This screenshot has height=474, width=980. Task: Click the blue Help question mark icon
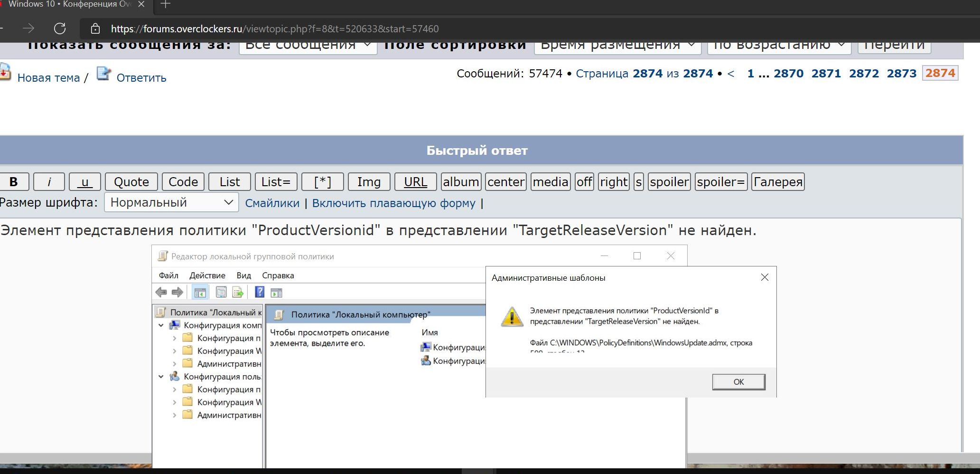[x=260, y=292]
